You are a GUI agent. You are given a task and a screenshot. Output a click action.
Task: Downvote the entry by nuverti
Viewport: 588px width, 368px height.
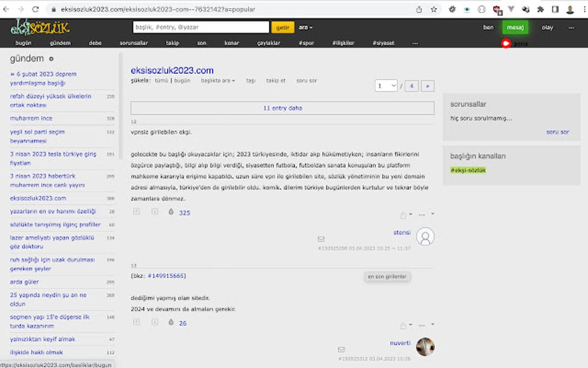[x=154, y=322]
